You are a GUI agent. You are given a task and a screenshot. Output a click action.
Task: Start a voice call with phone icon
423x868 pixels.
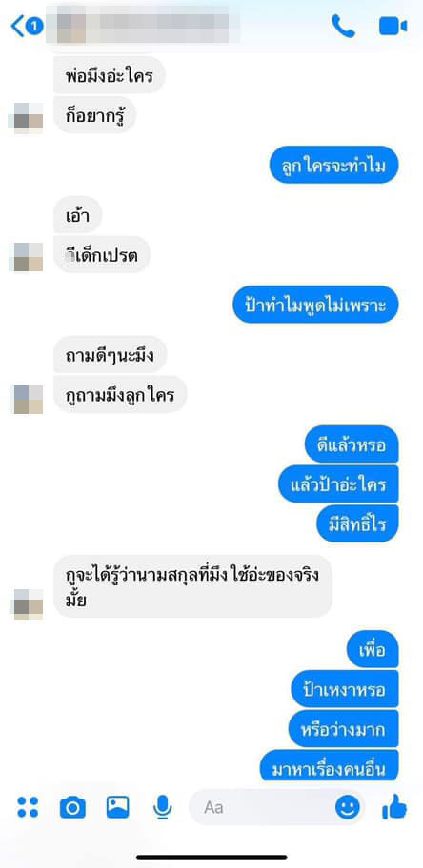pyautogui.click(x=343, y=26)
